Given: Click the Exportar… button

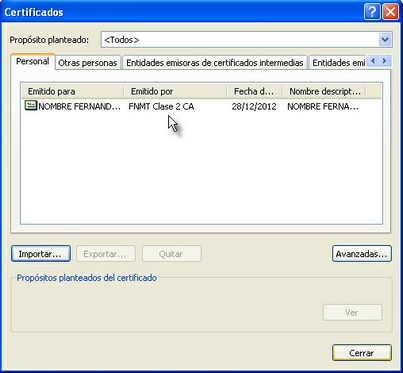Looking at the screenshot, I should point(106,254).
